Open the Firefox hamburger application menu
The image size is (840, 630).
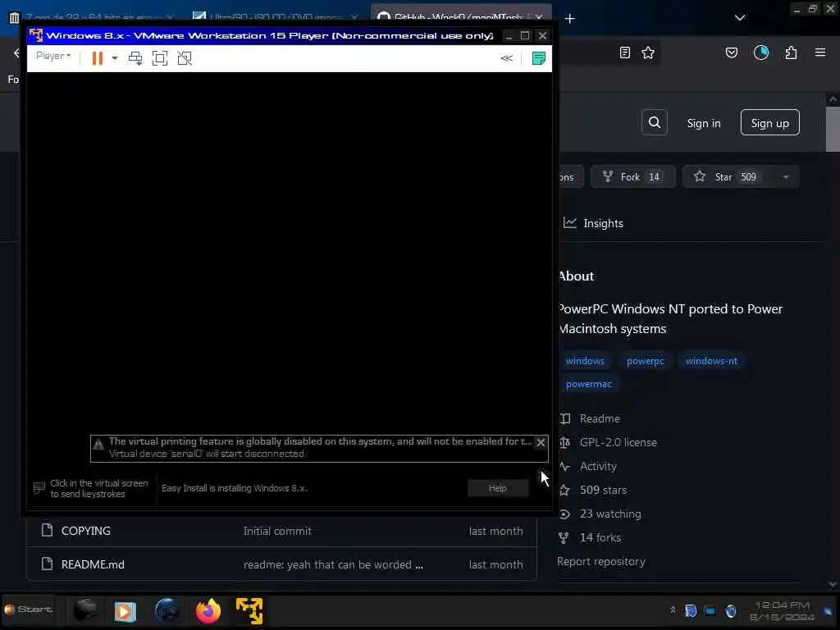[x=820, y=52]
